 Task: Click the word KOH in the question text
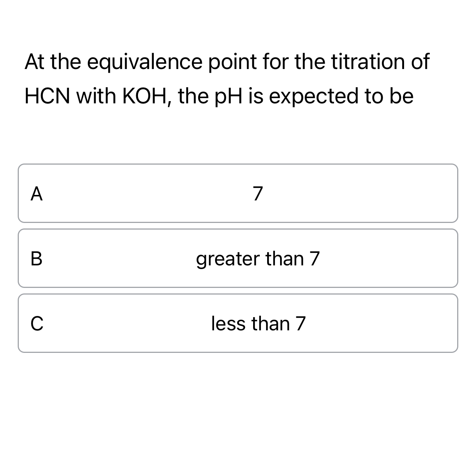[x=148, y=95]
